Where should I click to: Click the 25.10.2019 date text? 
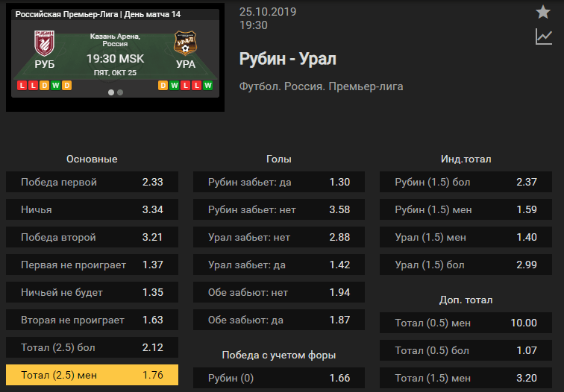pos(268,12)
